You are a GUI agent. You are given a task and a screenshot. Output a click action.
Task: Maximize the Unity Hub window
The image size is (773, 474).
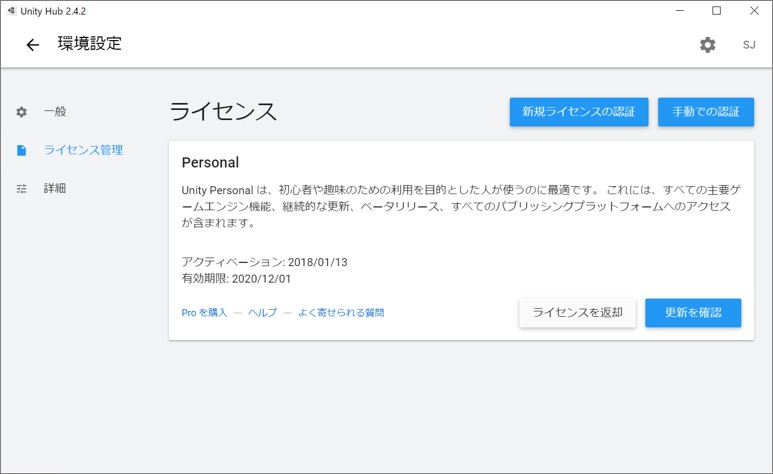(x=717, y=10)
